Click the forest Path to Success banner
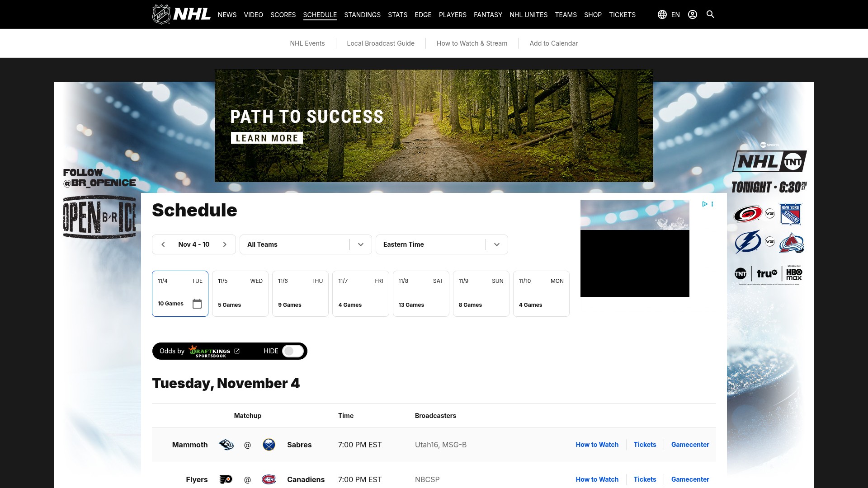Image resolution: width=868 pixels, height=488 pixels. [434, 126]
